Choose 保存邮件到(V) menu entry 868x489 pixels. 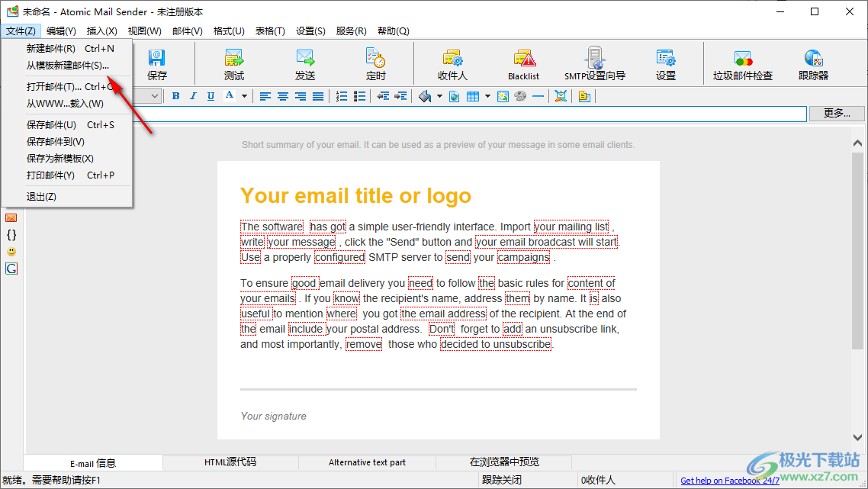coord(67,142)
